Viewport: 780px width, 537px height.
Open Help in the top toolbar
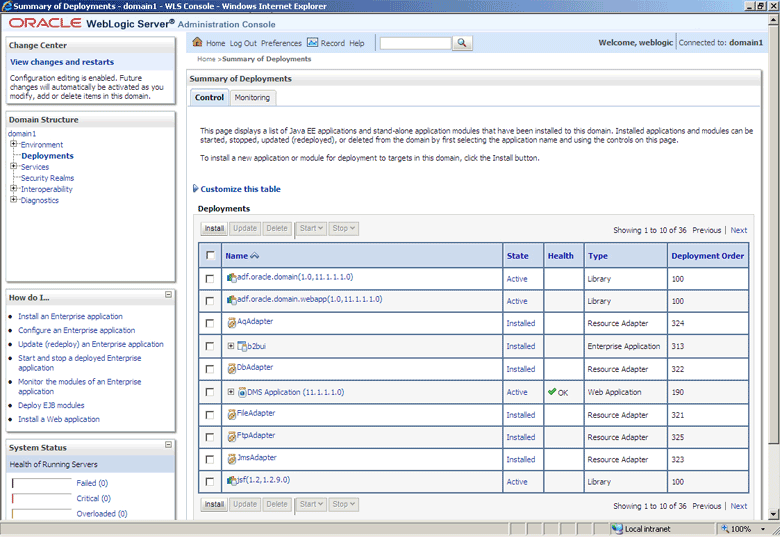(357, 43)
